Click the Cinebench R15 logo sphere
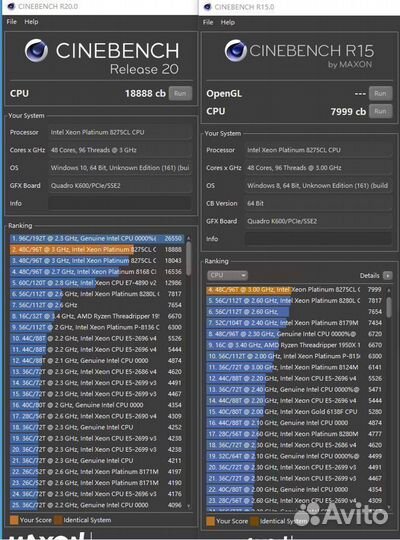The width and height of the screenshot is (400, 540). pyautogui.click(x=236, y=51)
